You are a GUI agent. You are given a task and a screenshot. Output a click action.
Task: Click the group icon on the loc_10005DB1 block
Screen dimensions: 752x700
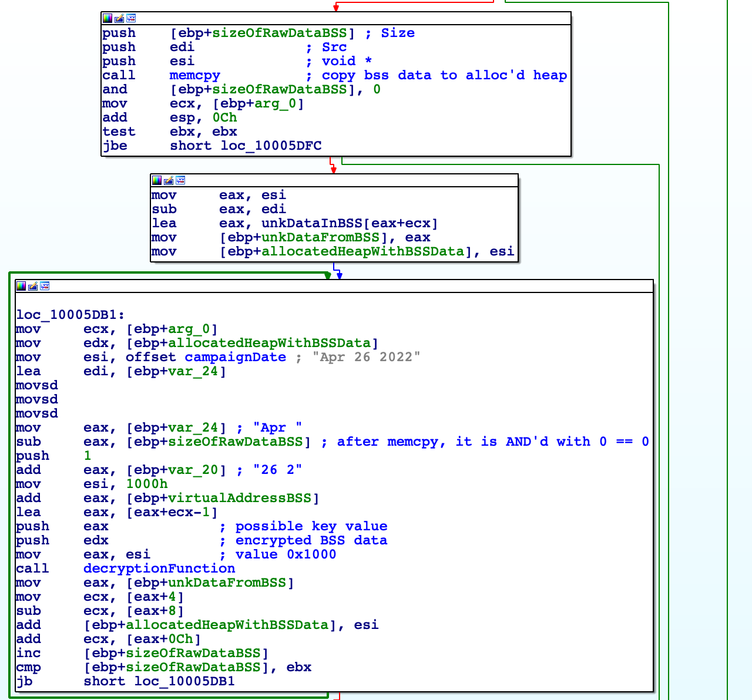coord(45,287)
